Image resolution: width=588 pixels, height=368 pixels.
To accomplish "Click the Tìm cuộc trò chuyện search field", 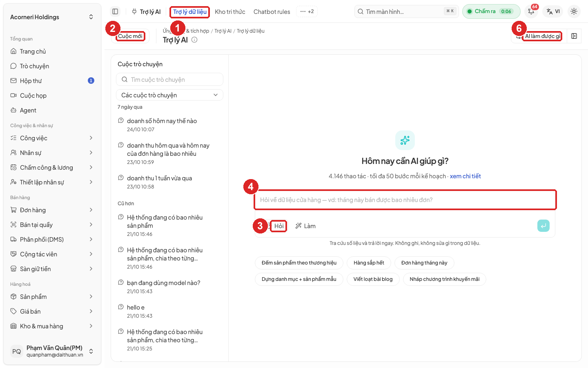I will tap(169, 79).
